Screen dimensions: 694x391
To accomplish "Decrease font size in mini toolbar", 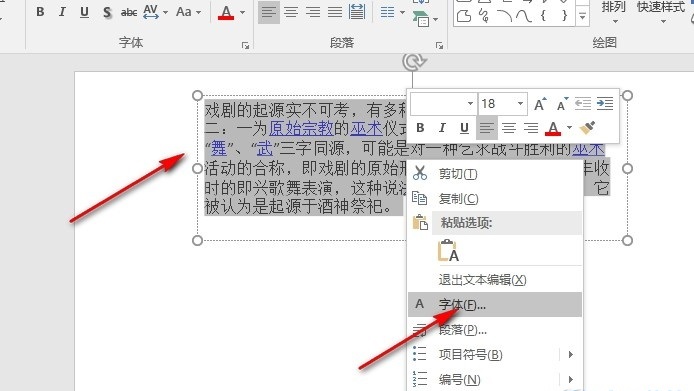I will tap(562, 105).
